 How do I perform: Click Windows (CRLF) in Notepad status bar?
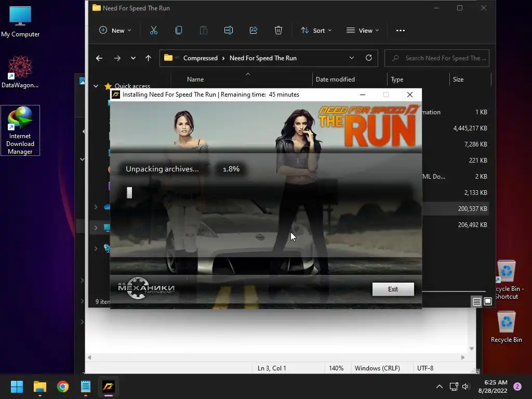coord(377,368)
